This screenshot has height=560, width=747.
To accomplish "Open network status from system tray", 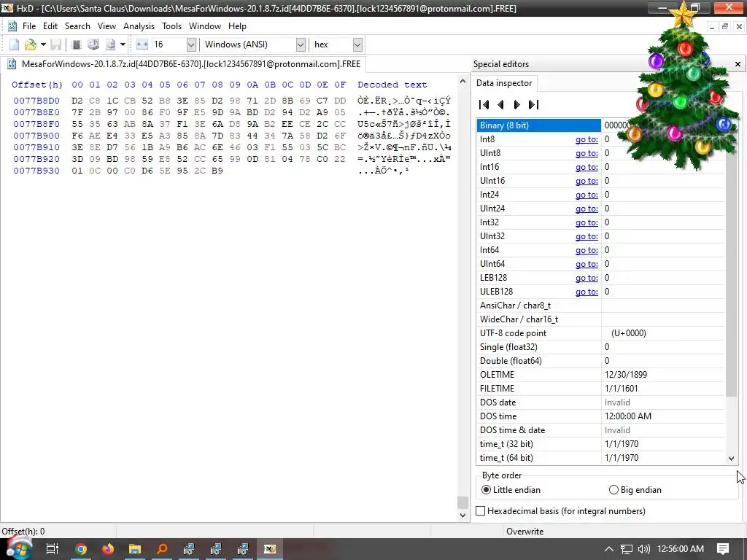I will click(x=627, y=549).
